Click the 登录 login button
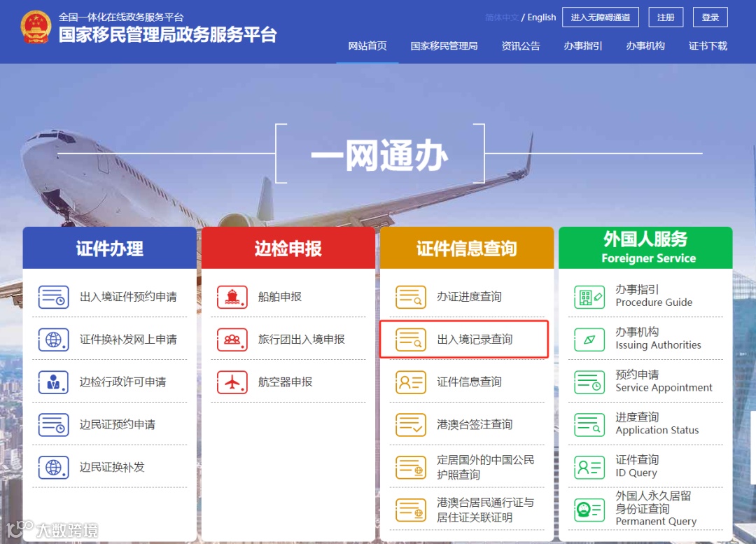Image resolution: width=756 pixels, height=544 pixels. coord(710,17)
